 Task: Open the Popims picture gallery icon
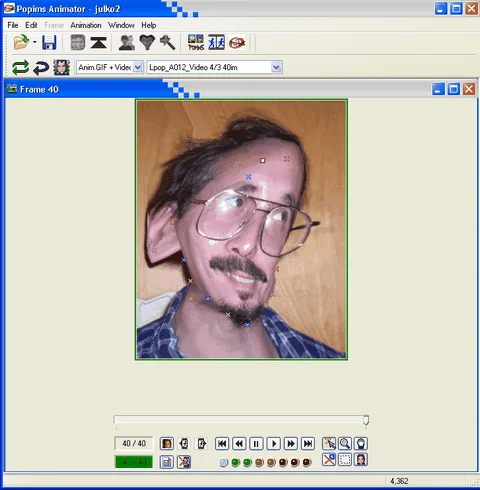(x=196, y=43)
